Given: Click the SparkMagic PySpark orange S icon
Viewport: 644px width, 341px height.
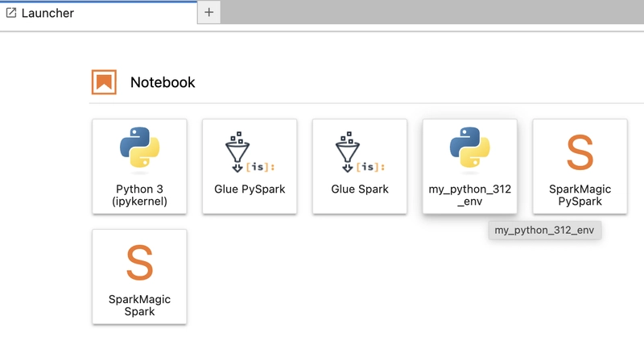Looking at the screenshot, I should click(580, 152).
